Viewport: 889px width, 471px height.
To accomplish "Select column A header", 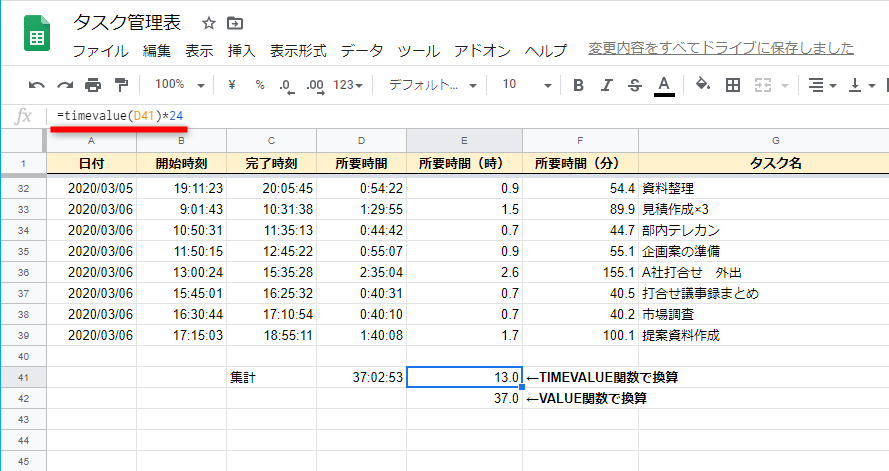I will pos(91,141).
